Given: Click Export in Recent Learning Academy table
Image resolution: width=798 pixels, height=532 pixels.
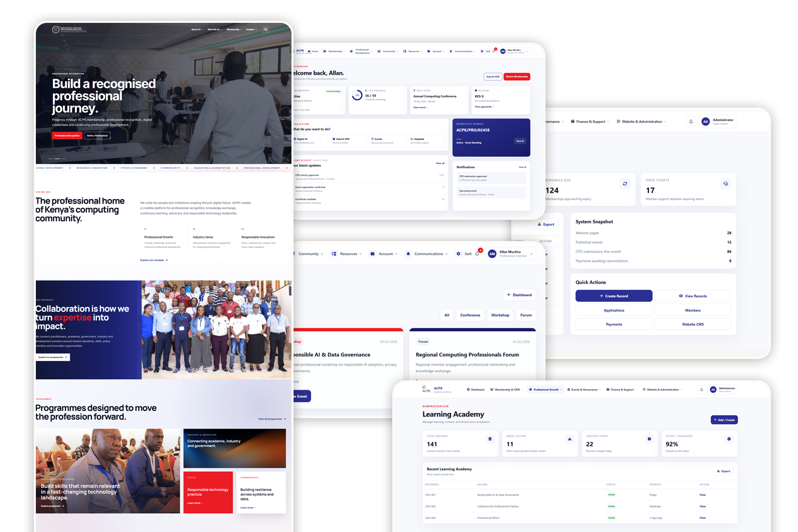Looking at the screenshot, I should click(723, 471).
